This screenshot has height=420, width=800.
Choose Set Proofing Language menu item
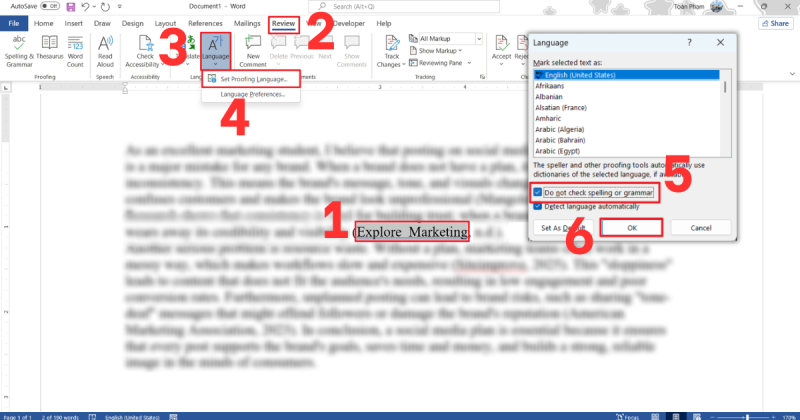pyautogui.click(x=250, y=79)
